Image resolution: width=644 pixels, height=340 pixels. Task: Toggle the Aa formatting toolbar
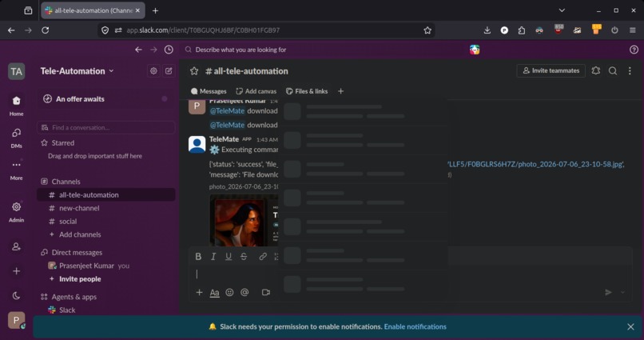(x=214, y=292)
